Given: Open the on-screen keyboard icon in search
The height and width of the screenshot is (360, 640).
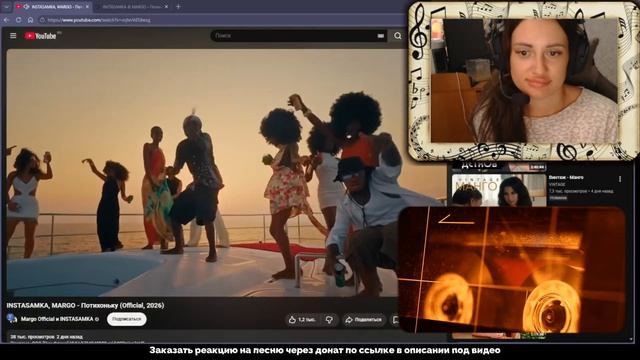Looking at the screenshot, I should click(x=380, y=36).
